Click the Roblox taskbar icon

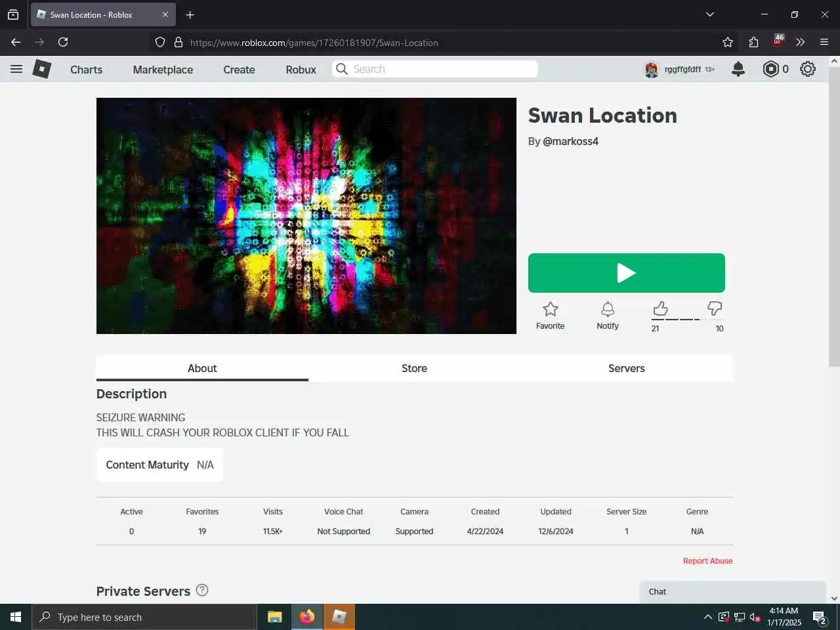339,617
